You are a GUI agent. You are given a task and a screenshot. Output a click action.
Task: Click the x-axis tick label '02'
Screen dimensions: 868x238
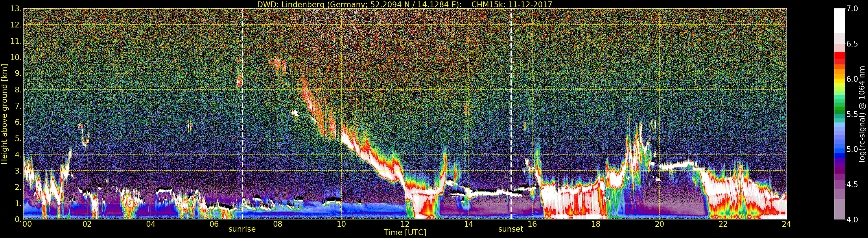click(87, 224)
